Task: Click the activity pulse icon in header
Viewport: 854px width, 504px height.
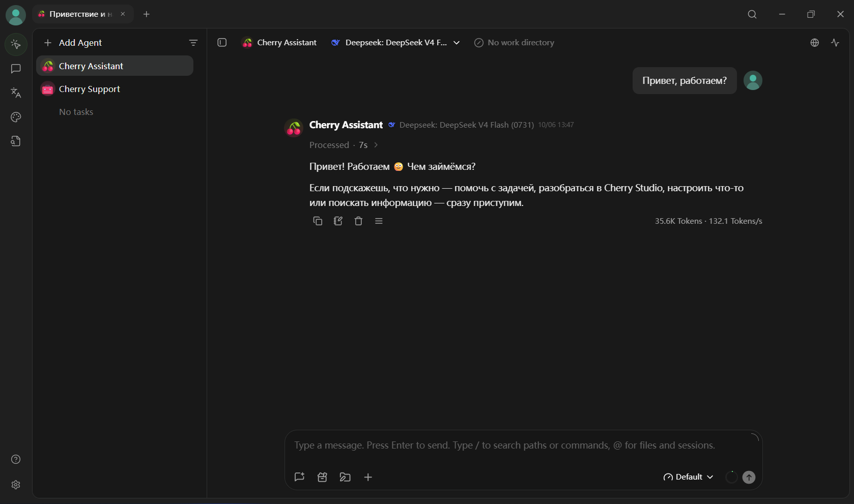Action: coord(835,43)
